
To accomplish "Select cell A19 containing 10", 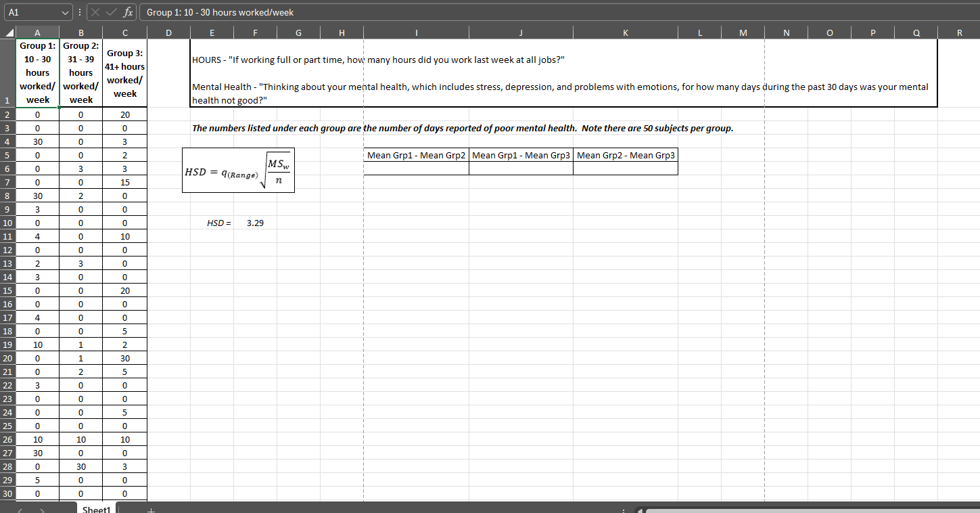I will pyautogui.click(x=37, y=344).
